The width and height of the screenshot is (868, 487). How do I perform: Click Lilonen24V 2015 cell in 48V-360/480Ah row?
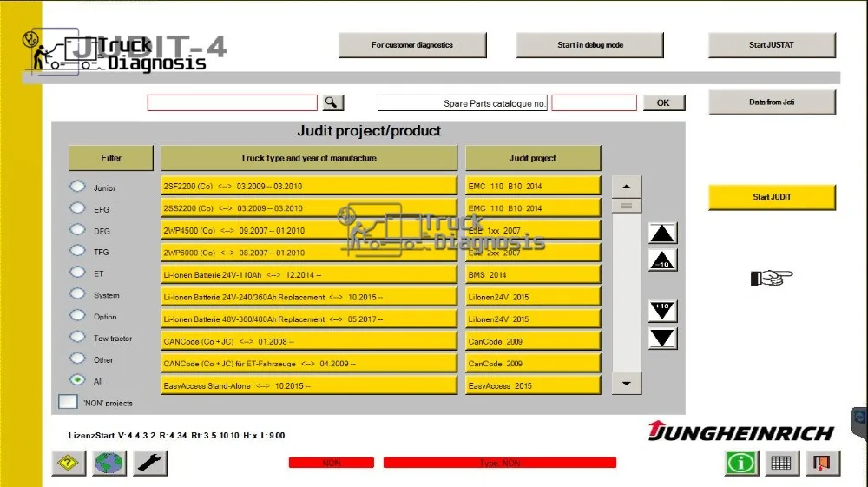pyautogui.click(x=533, y=319)
